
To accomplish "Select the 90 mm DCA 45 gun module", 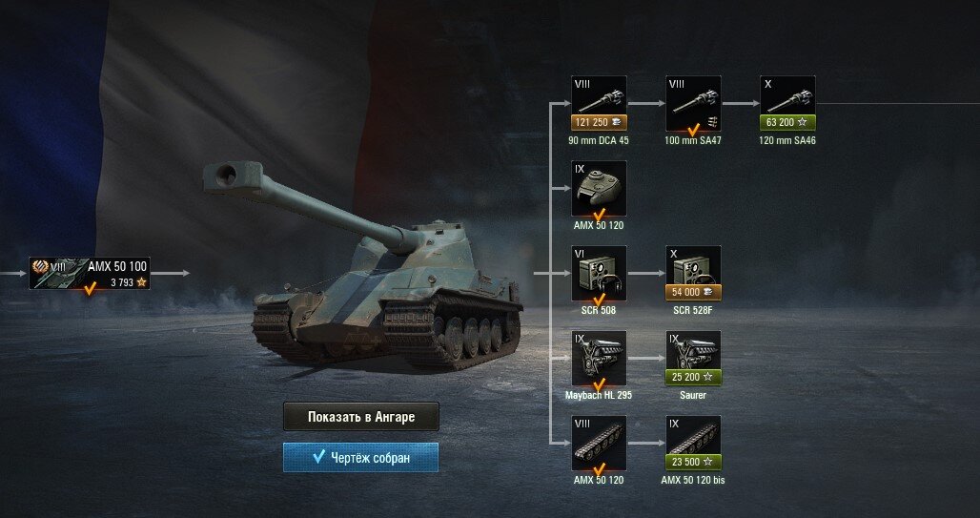I will (x=599, y=103).
